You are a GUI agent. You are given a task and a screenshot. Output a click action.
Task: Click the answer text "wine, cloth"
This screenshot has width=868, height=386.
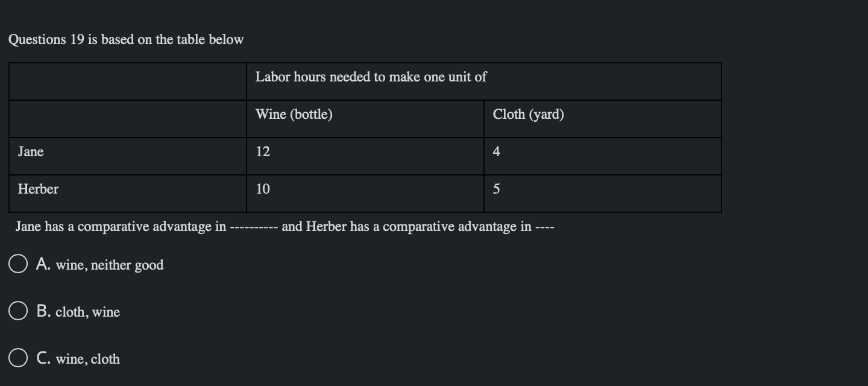coord(86,359)
